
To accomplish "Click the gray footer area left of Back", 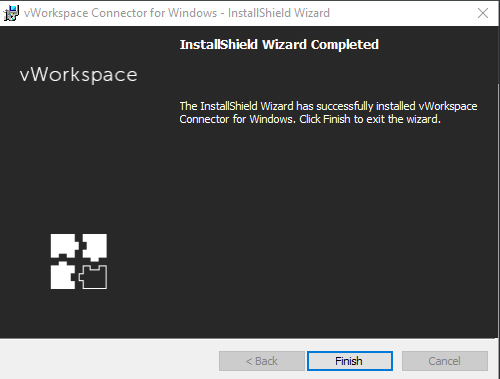I will click(x=109, y=360).
